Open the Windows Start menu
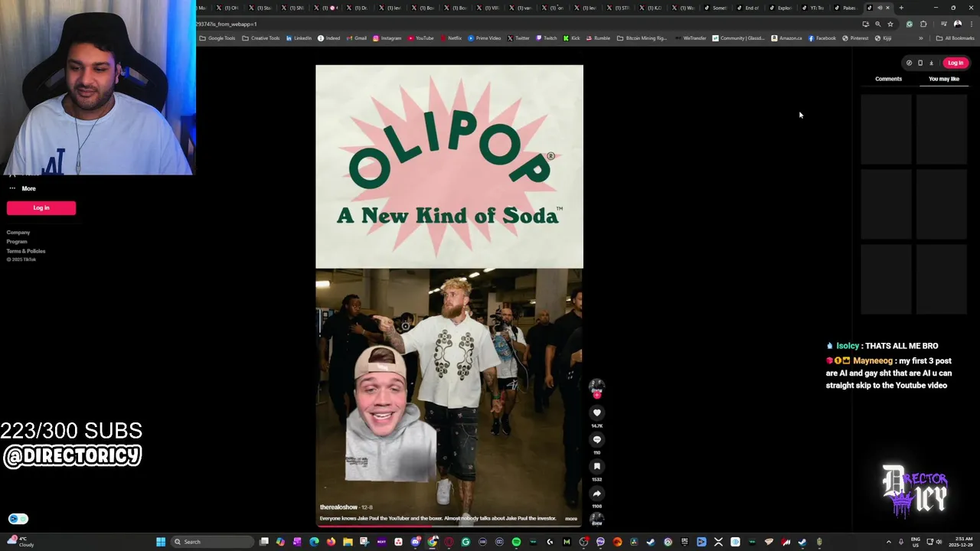The height and width of the screenshot is (551, 980). 161,542
